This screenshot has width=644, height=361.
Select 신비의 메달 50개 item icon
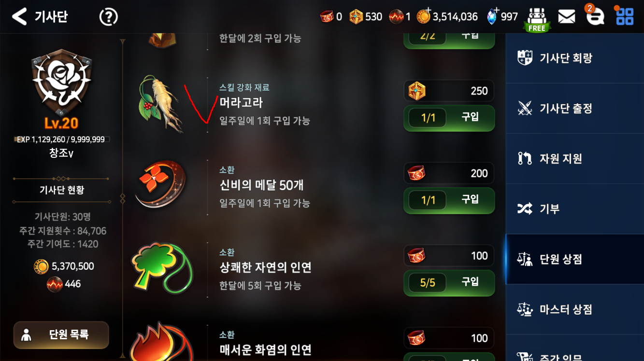pos(160,185)
